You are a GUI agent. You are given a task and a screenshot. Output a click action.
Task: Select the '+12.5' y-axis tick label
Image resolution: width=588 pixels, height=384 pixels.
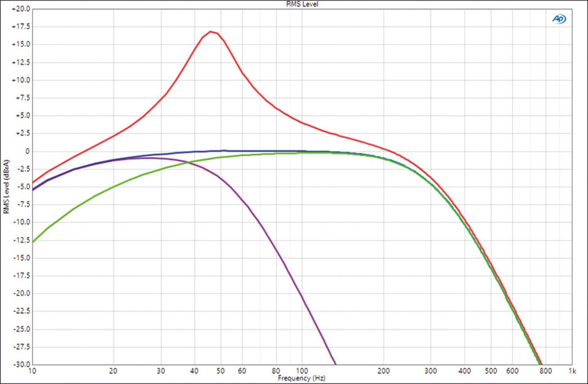(21, 62)
